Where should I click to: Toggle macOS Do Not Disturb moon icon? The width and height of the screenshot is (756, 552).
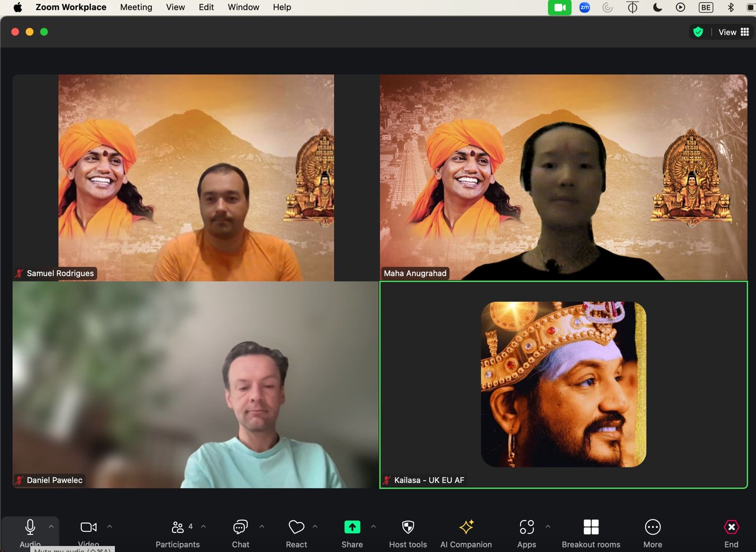[x=657, y=7]
